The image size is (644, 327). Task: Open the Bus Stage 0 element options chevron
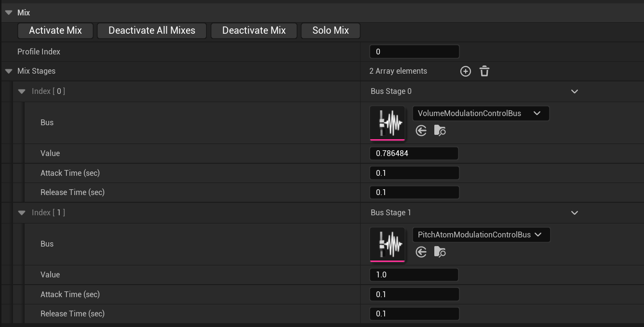(x=574, y=92)
